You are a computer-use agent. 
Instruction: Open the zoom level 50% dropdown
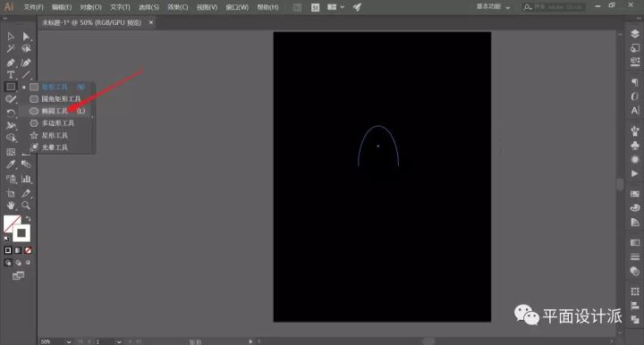(69, 341)
